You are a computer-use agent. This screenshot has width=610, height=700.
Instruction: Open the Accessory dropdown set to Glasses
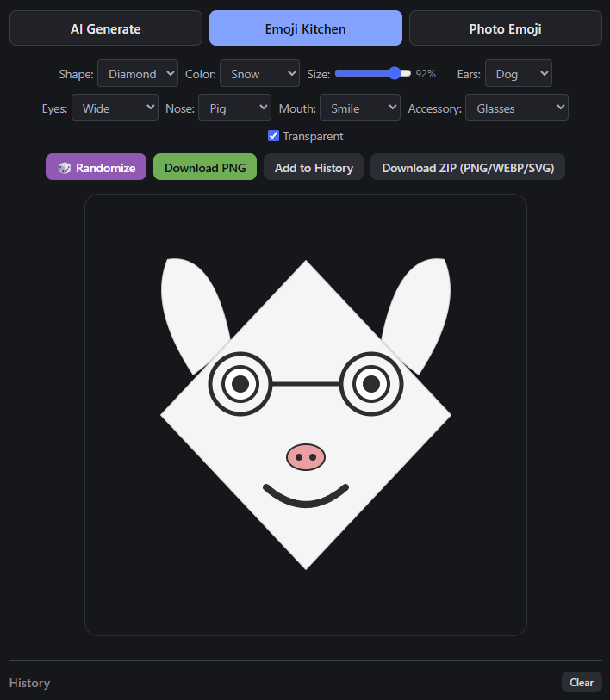tap(517, 108)
